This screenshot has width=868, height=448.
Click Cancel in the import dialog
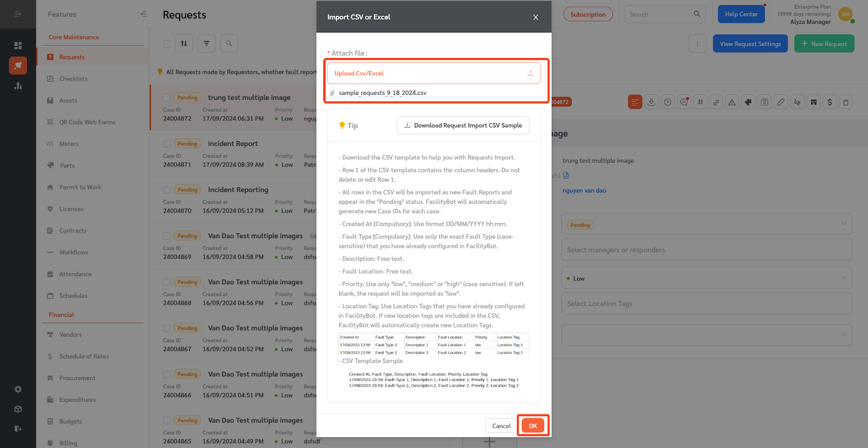(x=501, y=426)
